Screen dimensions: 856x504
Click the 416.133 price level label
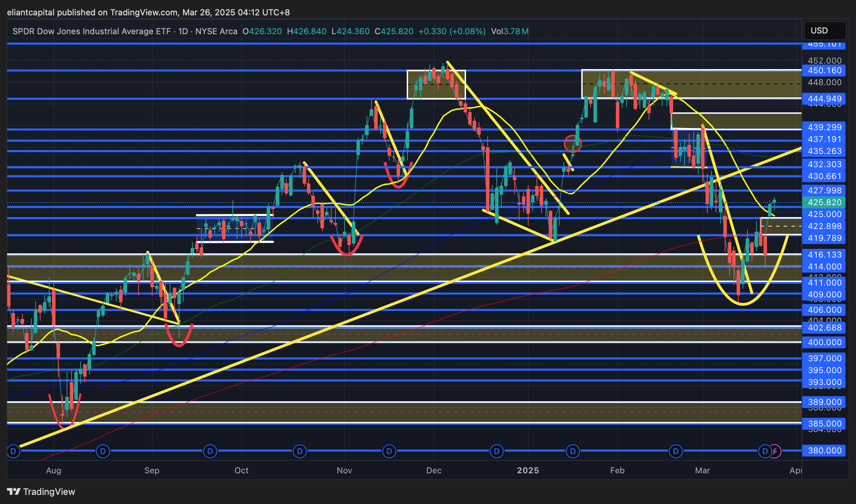pyautogui.click(x=824, y=255)
